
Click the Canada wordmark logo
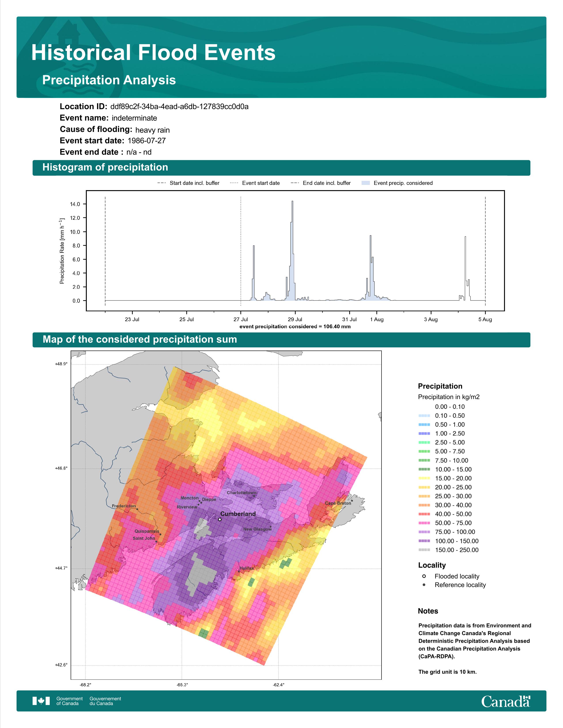[x=506, y=701]
